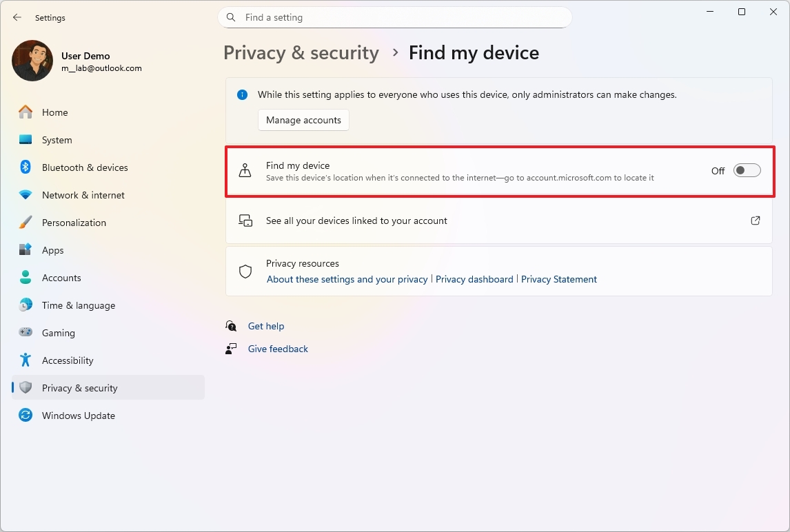Viewport: 790px width, 532px height.
Task: Open devices linked to your account externally
Action: 756,221
